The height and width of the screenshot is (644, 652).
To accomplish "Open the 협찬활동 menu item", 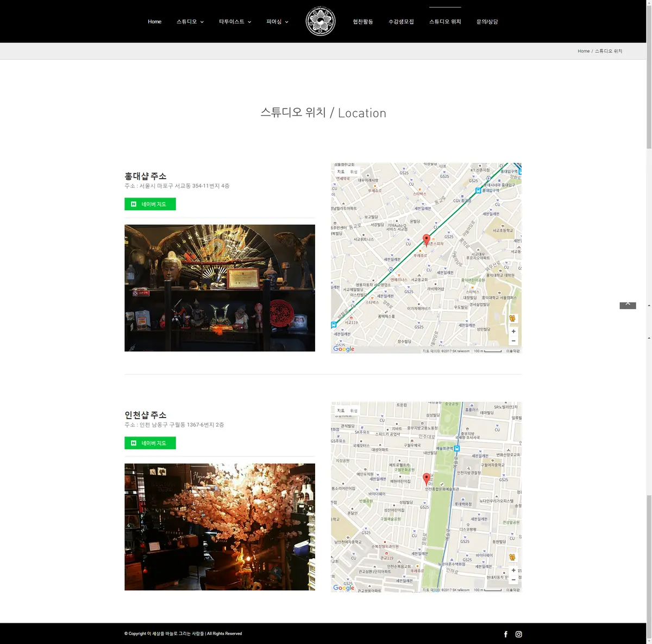I will (x=363, y=22).
